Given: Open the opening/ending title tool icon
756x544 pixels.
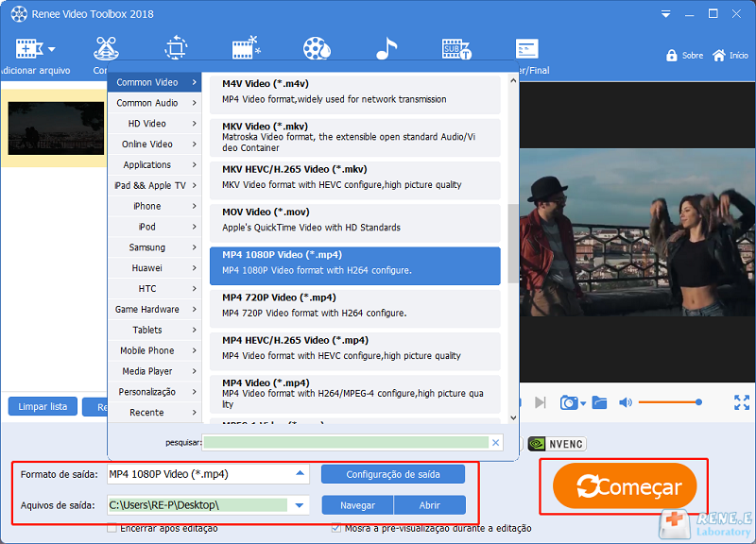Looking at the screenshot, I should click(526, 49).
